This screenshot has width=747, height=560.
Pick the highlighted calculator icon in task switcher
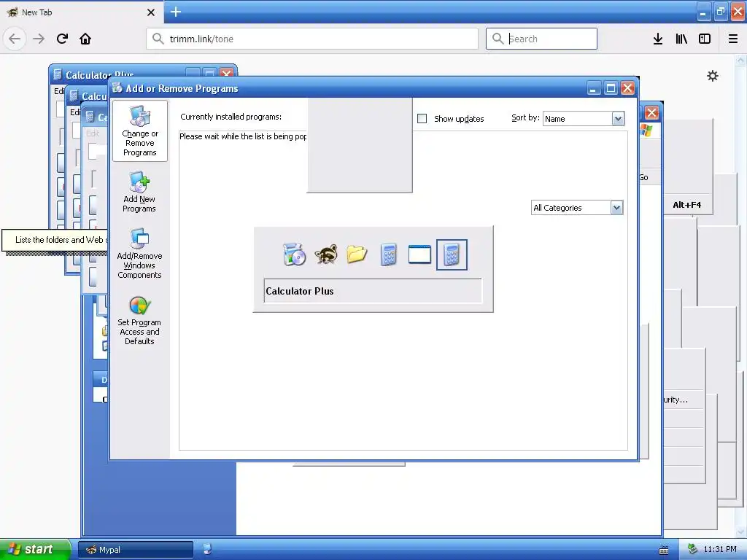452,254
